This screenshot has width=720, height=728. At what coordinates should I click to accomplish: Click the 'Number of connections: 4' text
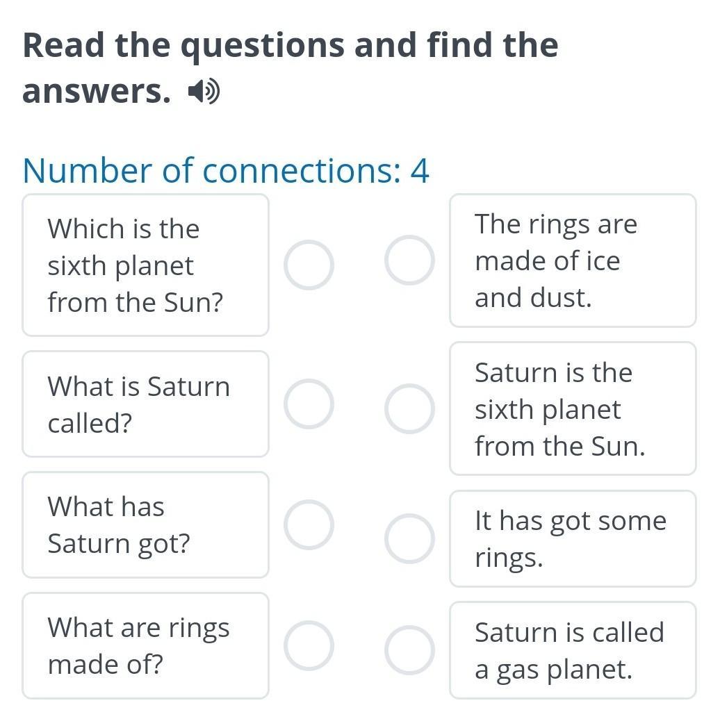coord(226,170)
